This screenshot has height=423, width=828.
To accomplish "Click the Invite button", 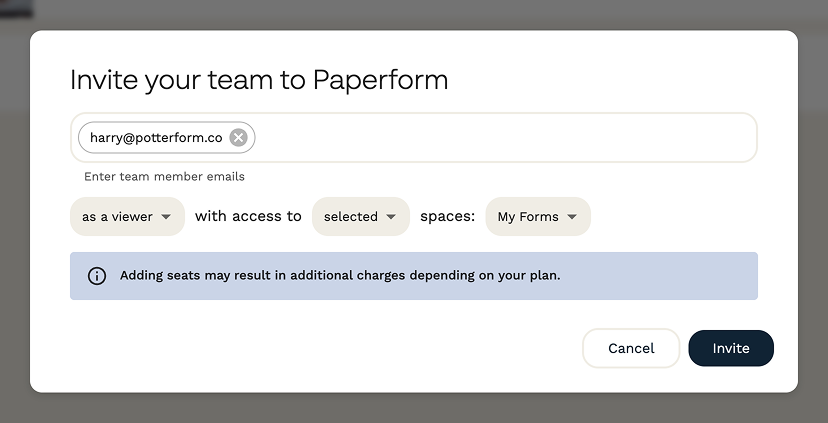I will tap(731, 349).
